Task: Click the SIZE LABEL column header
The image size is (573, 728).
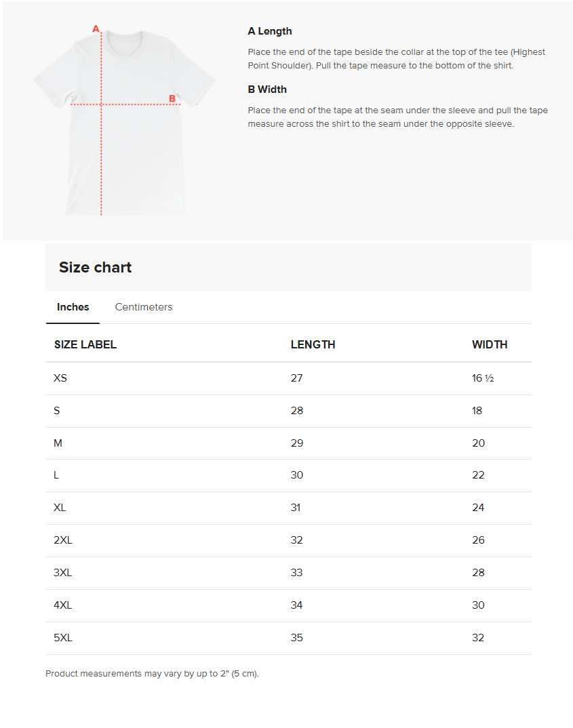Action: [x=85, y=344]
